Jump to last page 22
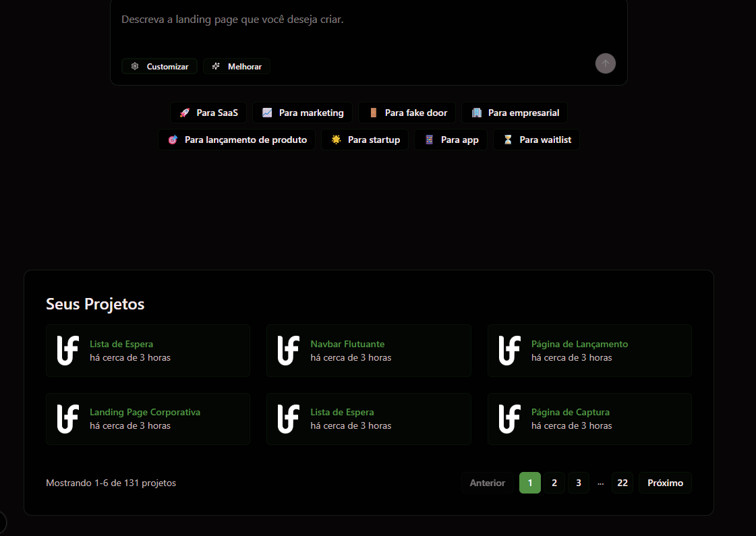Screen dimensions: 756x536 tap(622, 483)
